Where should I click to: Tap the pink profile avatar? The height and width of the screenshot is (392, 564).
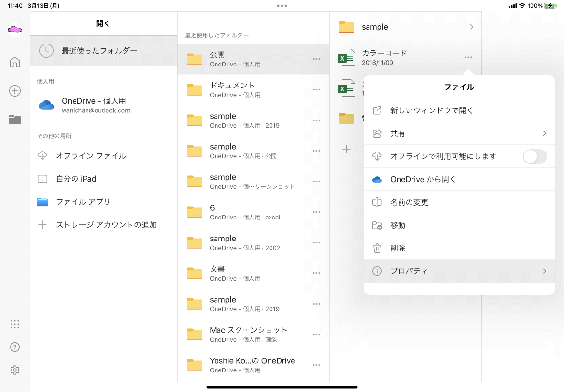tap(15, 30)
